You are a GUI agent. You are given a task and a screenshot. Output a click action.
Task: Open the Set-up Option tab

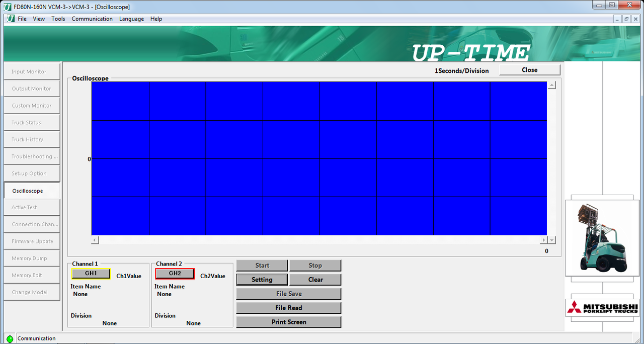[x=32, y=174]
